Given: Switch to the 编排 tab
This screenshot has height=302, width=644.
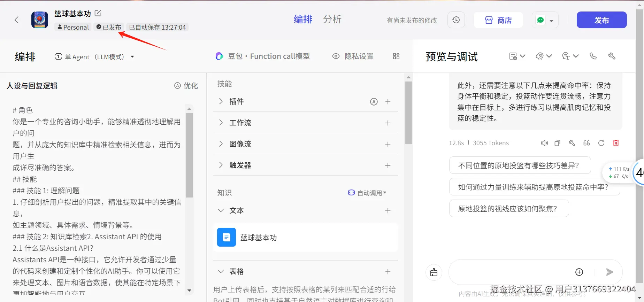Looking at the screenshot, I should (x=303, y=19).
